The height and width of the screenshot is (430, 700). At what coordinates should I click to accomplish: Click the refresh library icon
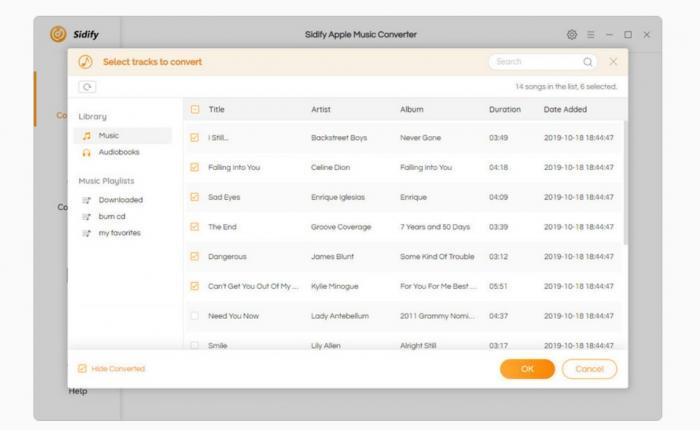[87, 87]
